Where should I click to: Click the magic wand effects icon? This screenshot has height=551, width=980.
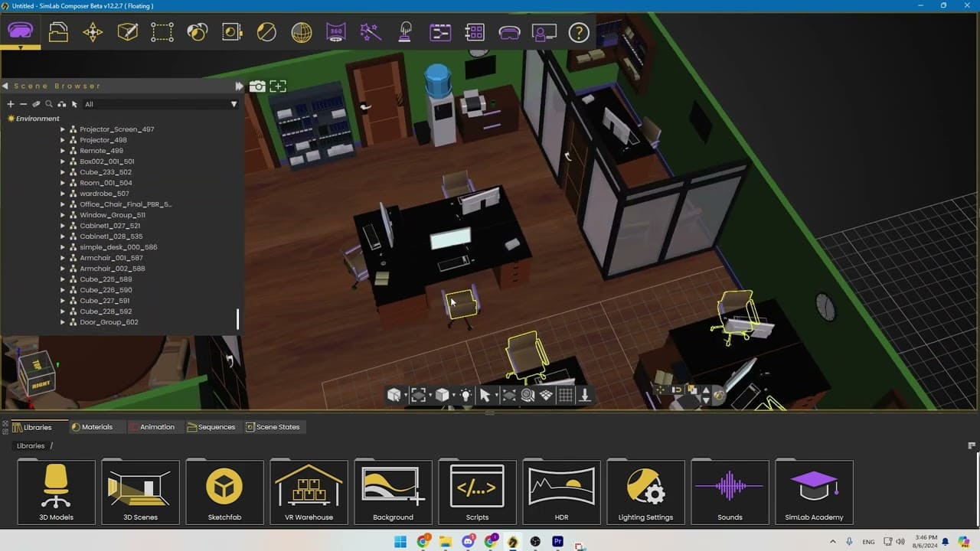371,32
